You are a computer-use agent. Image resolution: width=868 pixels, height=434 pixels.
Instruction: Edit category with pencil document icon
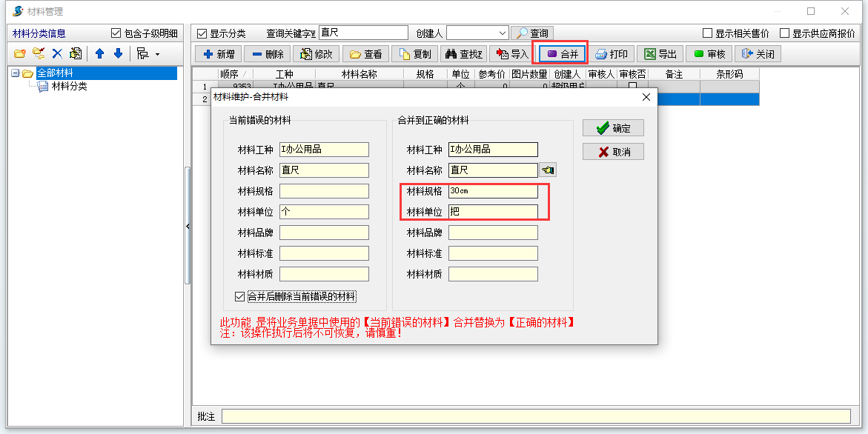click(76, 53)
